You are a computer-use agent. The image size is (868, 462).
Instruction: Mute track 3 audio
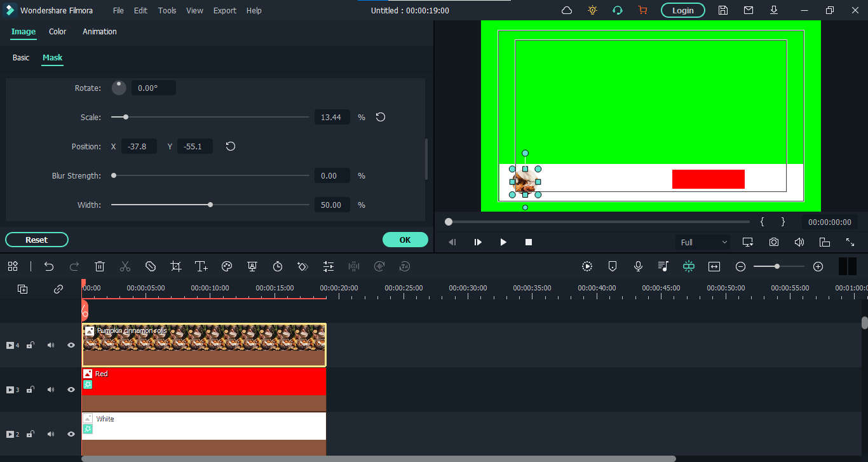tap(51, 390)
